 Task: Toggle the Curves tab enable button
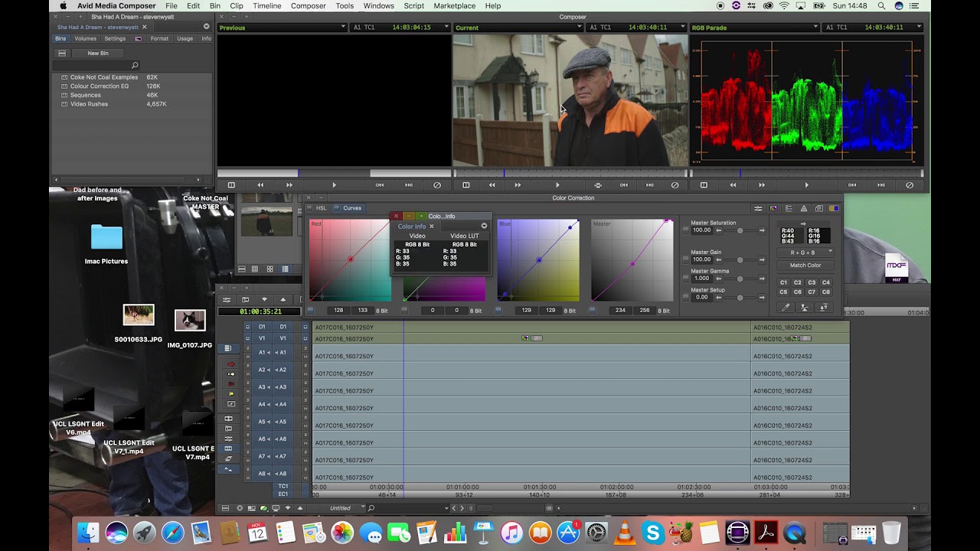[336, 208]
